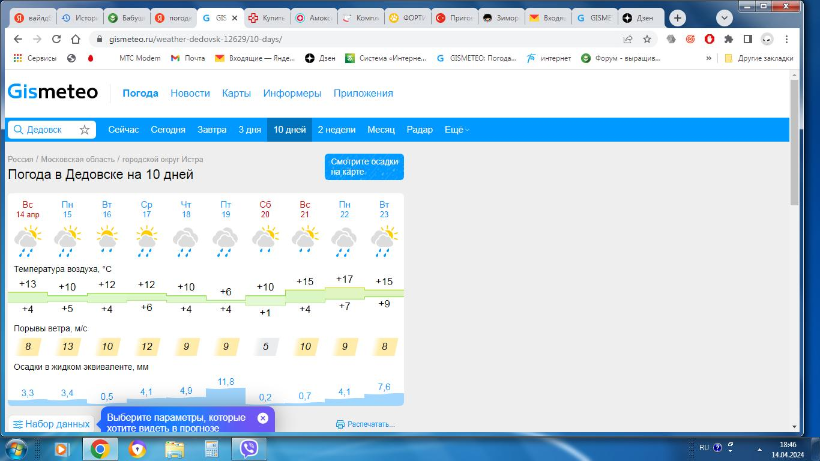The width and height of the screenshot is (820, 461).
Task: Open the Chrome profile avatar
Action: tap(767, 39)
